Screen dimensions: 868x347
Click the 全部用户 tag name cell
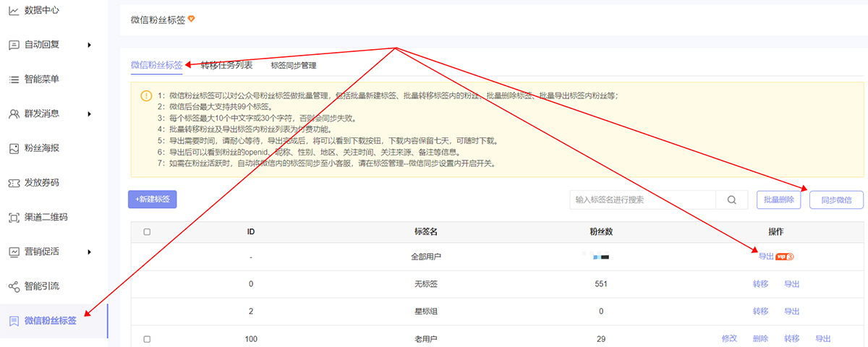[x=426, y=257]
